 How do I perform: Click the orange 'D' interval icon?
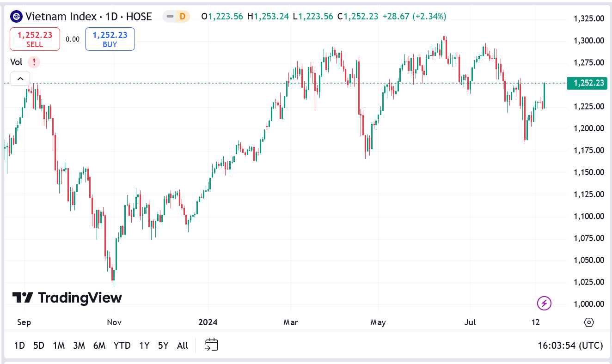183,16
